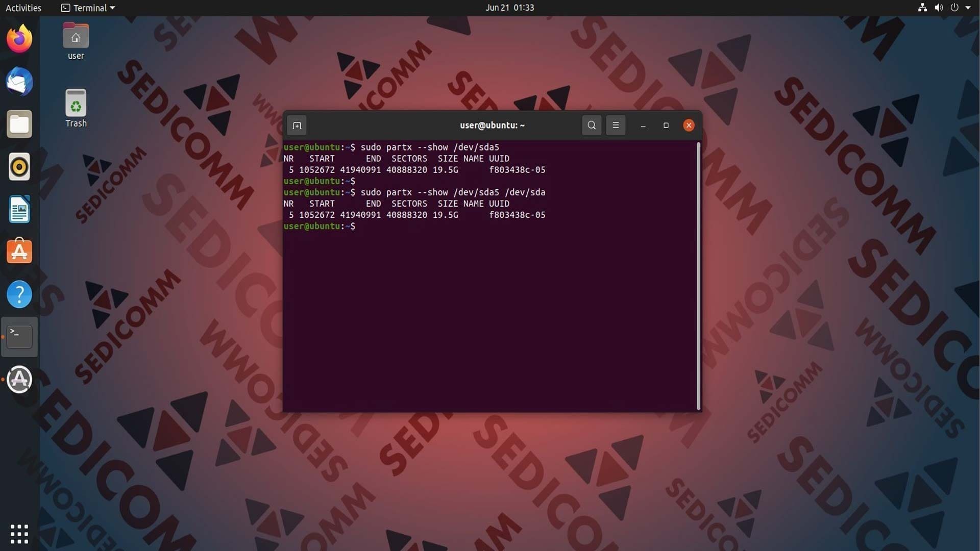Expand the system menu arrow in top bar
The image size is (980, 551).
[968, 8]
